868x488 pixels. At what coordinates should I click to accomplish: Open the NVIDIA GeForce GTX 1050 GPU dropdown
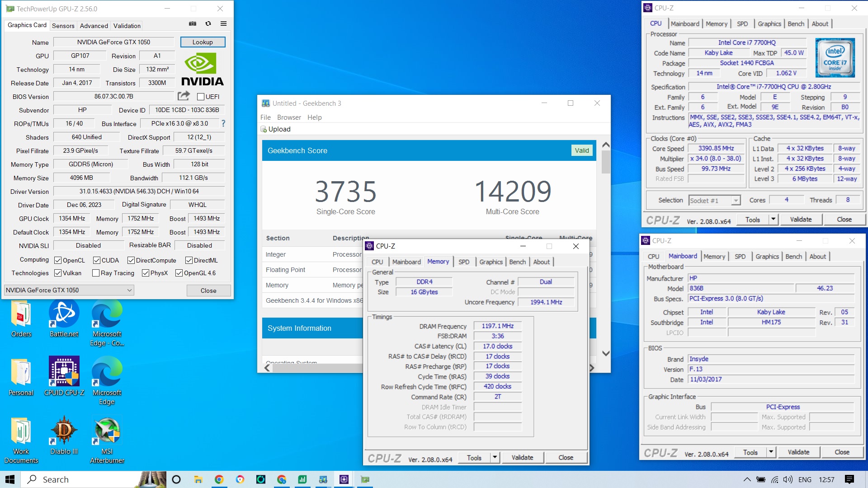pyautogui.click(x=69, y=290)
